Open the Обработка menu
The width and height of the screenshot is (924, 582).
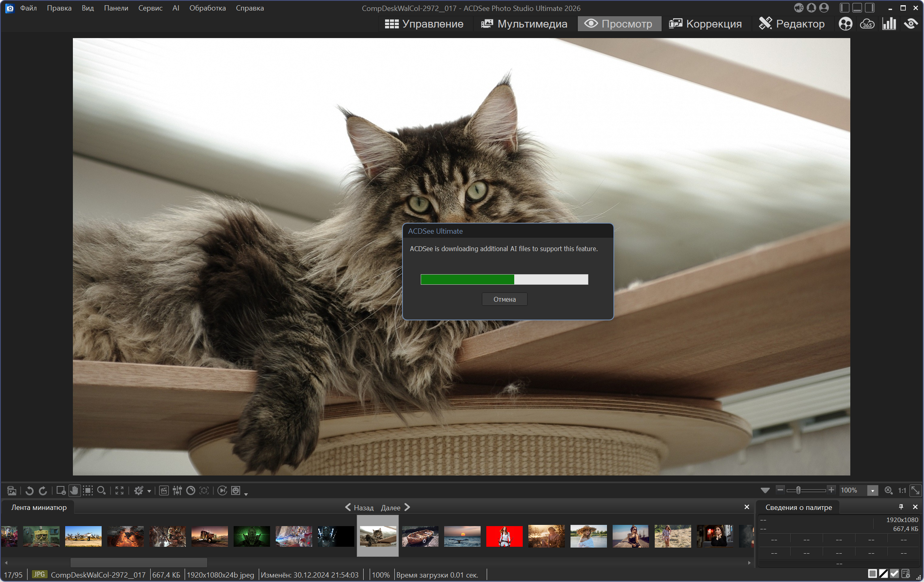coord(207,8)
